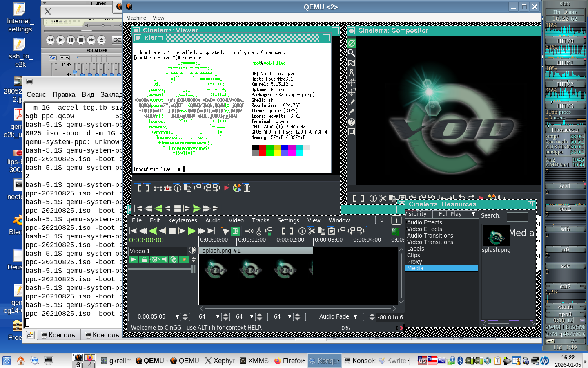This screenshot has height=368, width=588.
Task: Toggle draw media eye icon on Video 1
Action: [x=154, y=260]
